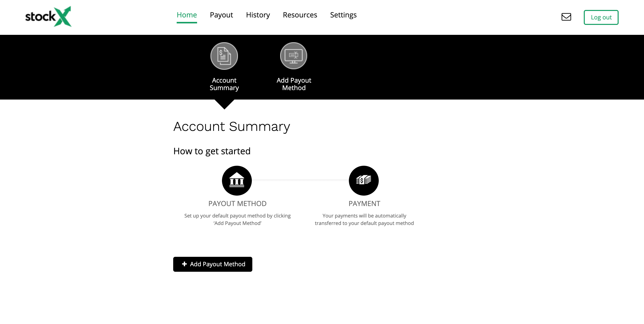
Task: Select the Add Payout Method monitor icon
Action: click(293, 56)
